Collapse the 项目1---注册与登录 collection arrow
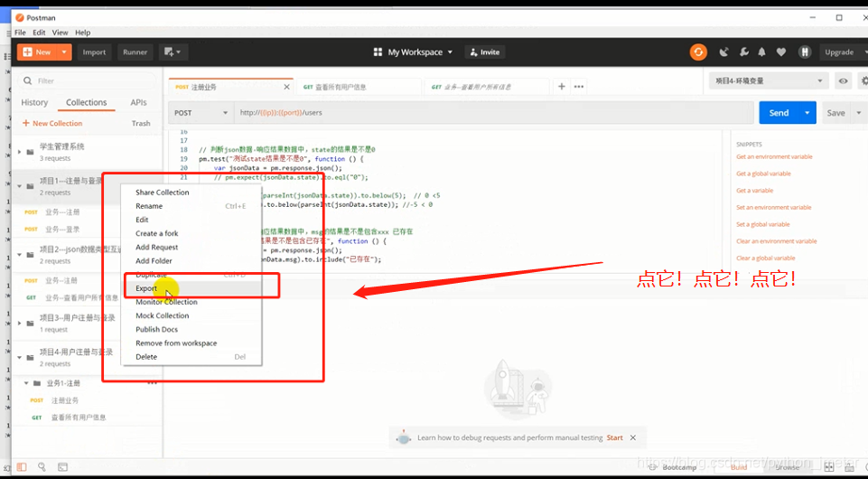Image resolution: width=868 pixels, height=479 pixels. (19, 186)
